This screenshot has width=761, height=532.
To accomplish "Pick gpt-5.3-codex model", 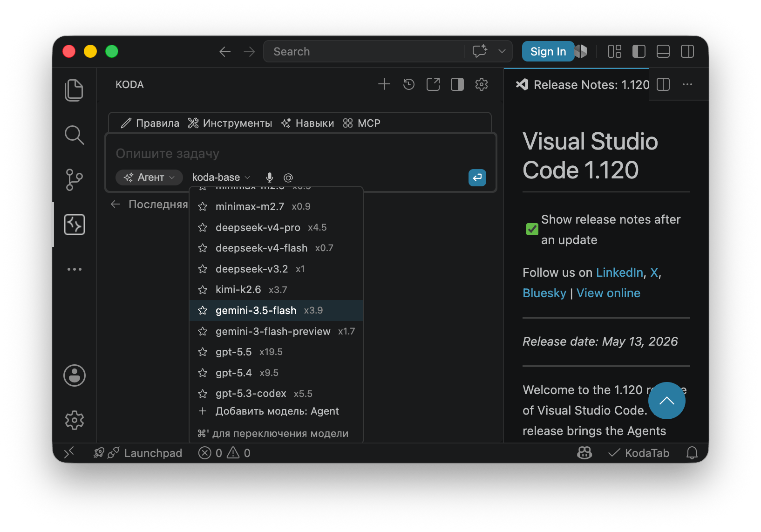I will tap(276, 394).
